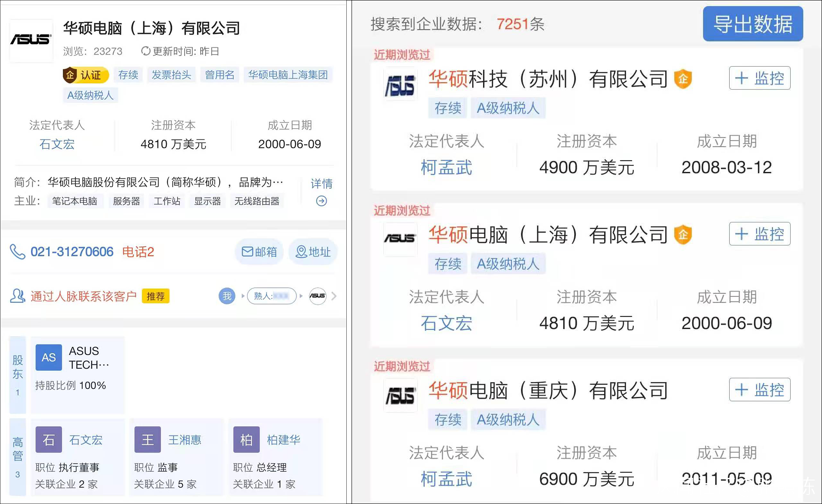Click the 石 avatar of 石文宏 executive
822x504 pixels.
pyautogui.click(x=48, y=440)
